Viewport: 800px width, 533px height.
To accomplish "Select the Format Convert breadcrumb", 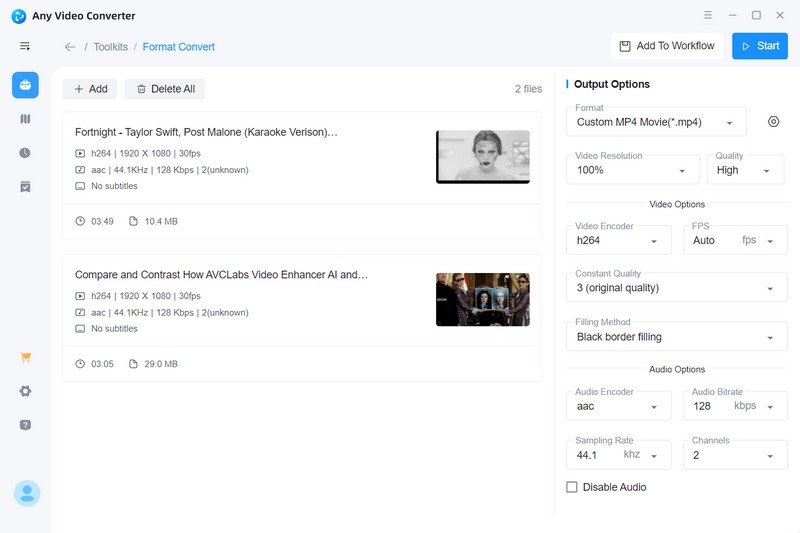I will tap(179, 47).
